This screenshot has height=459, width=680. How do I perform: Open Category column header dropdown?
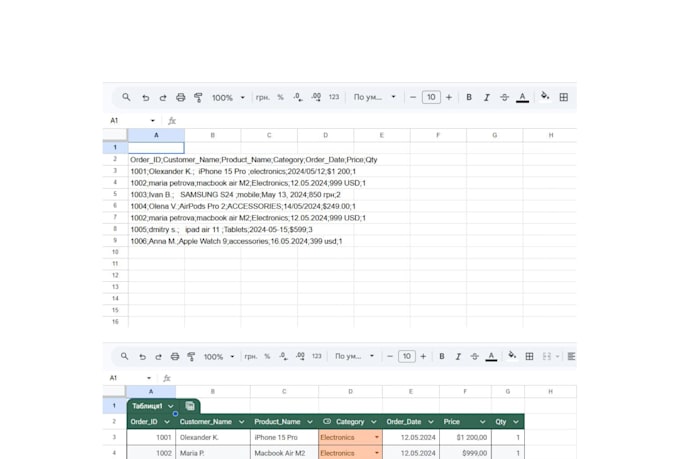click(373, 422)
